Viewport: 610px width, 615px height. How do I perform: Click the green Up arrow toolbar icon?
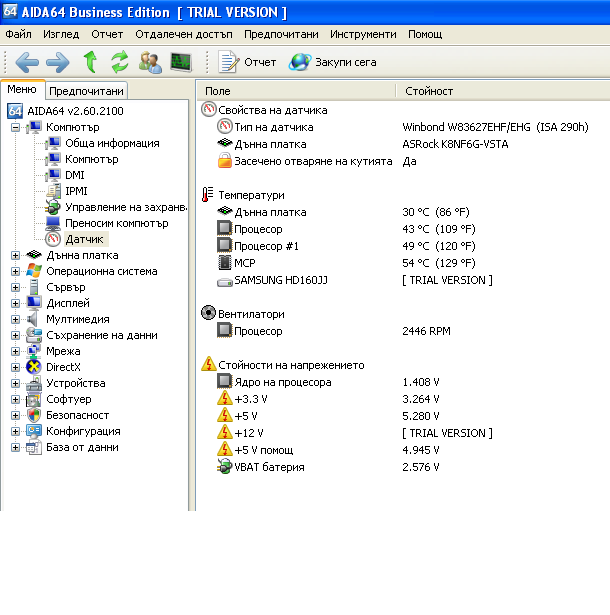tap(91, 62)
